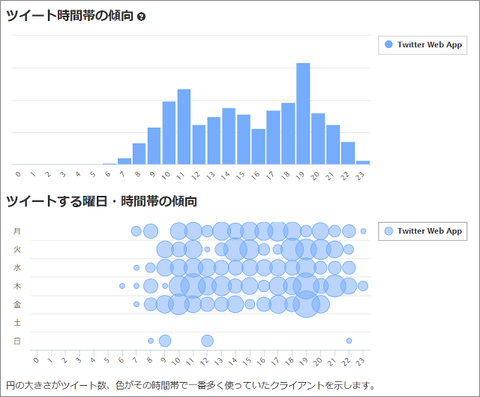Click the footnote text about 円の大きさ
480x397 pixels.
190,385
